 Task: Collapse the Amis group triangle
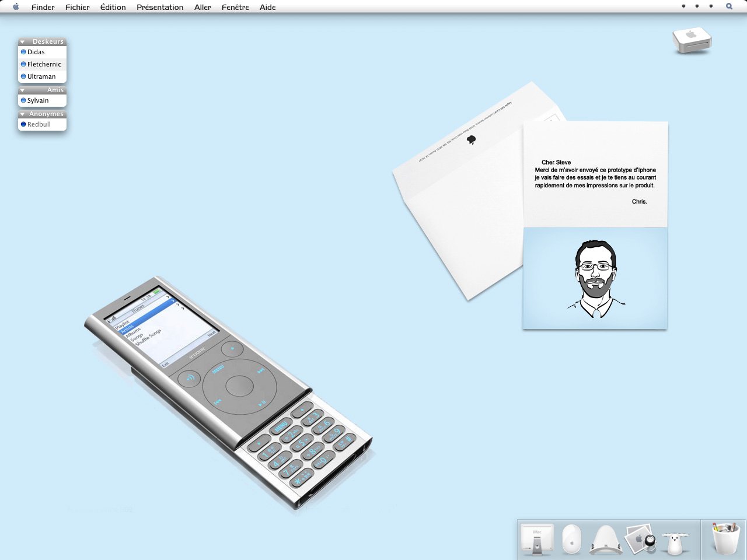point(22,90)
